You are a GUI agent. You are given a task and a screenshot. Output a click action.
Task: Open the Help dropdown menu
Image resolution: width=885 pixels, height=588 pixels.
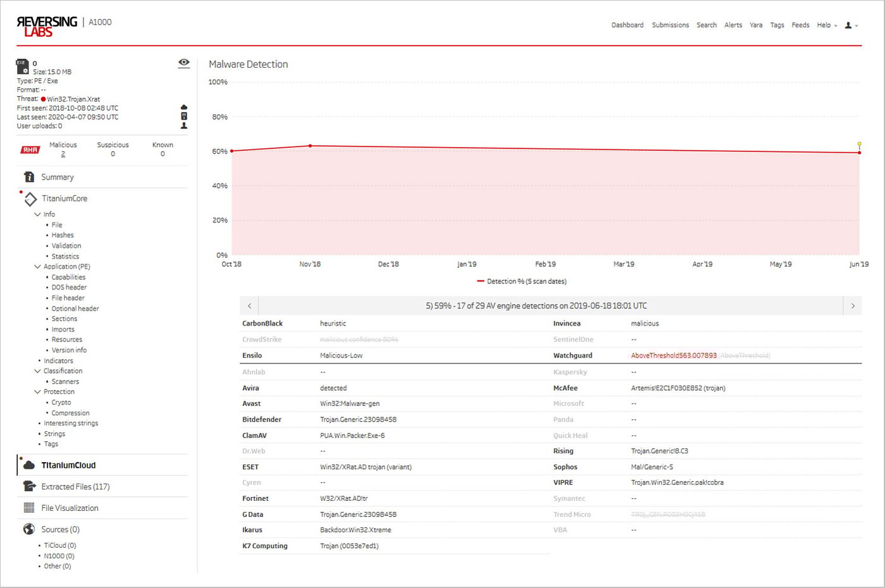point(827,25)
